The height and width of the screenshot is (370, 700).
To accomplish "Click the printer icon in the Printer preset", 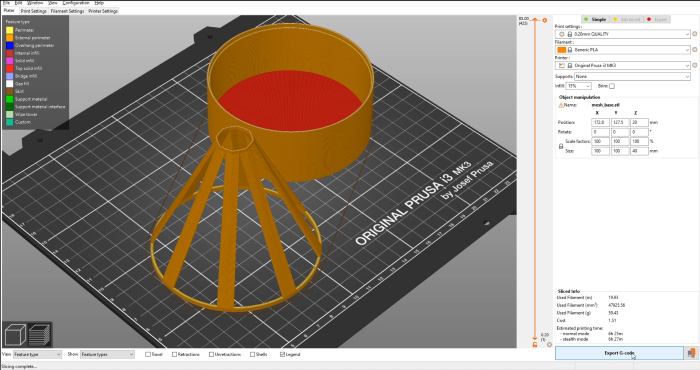I will coord(562,65).
